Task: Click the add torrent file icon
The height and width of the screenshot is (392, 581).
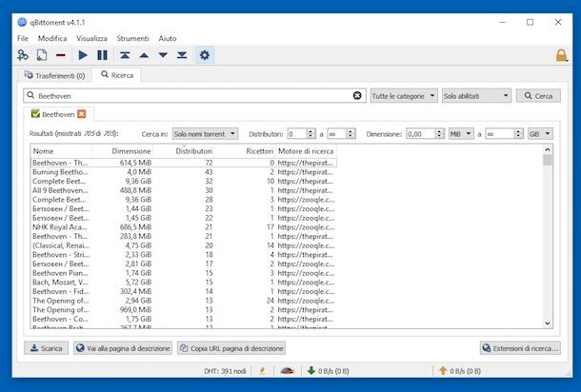Action: [x=42, y=55]
